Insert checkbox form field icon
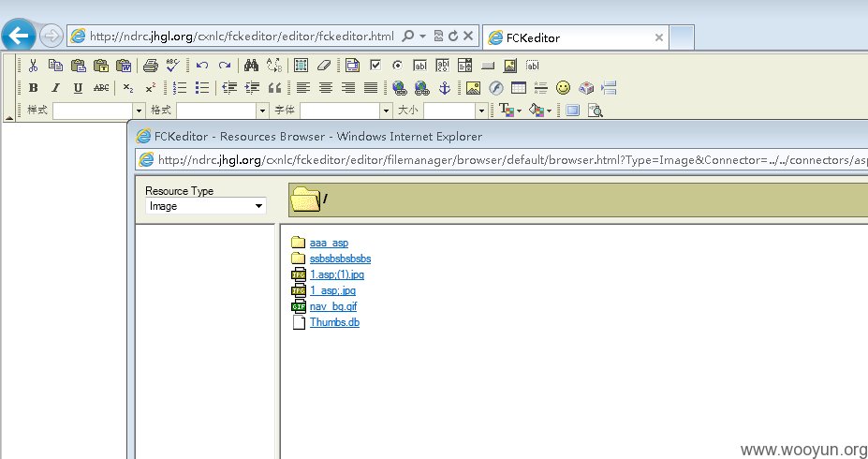The image size is (868, 459). pyautogui.click(x=375, y=66)
